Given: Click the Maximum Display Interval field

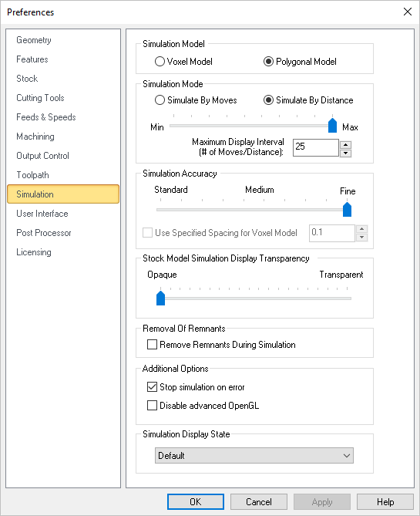Looking at the screenshot, I should click(x=316, y=147).
